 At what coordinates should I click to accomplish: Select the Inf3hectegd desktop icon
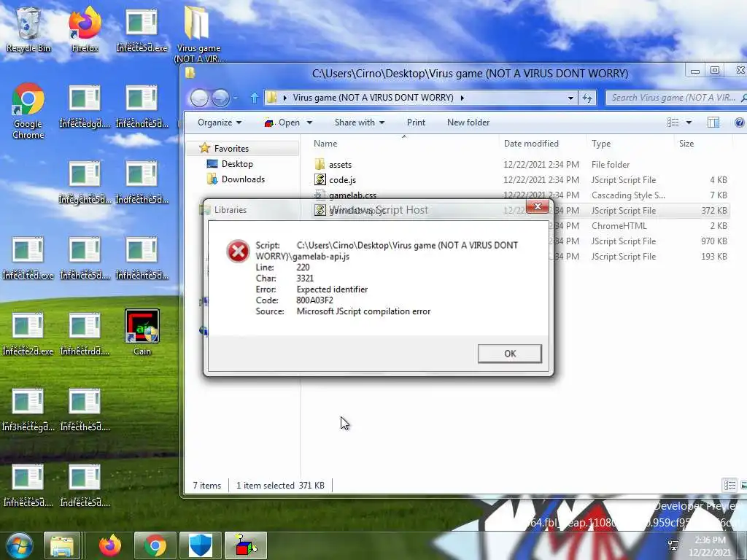coord(28,410)
